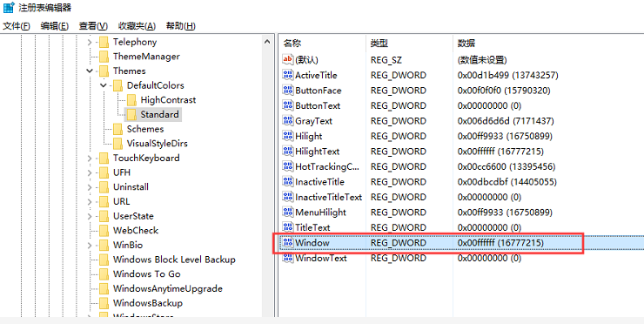644x324 pixels.
Task: Select the Schemes tree key
Action: [x=145, y=129]
